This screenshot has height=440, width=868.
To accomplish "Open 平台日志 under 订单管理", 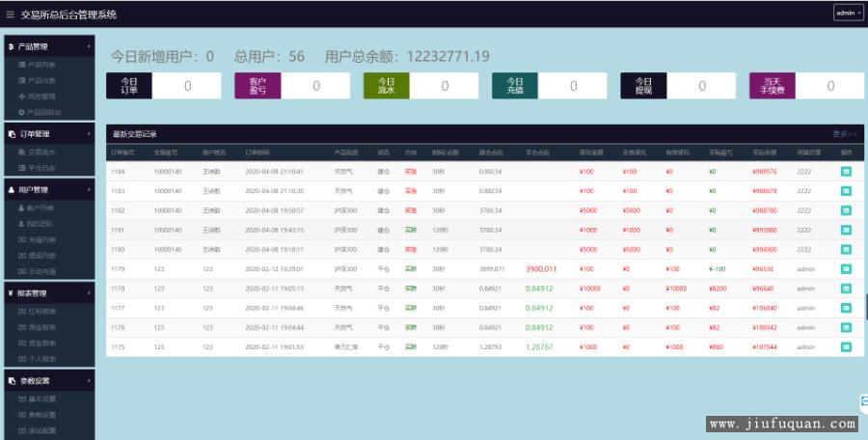I will pyautogui.click(x=37, y=168).
